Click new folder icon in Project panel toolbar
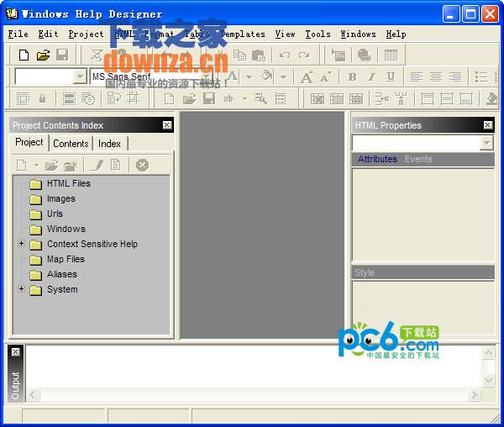 tap(71, 166)
